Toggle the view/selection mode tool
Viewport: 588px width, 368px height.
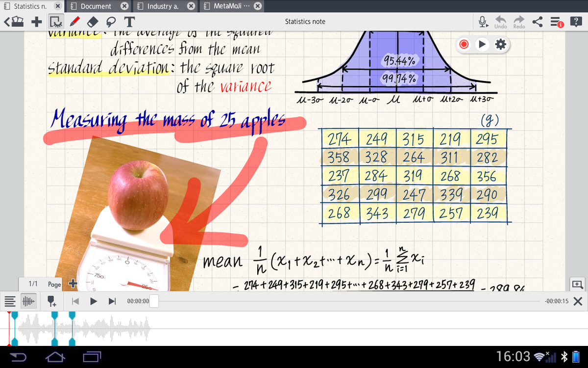click(56, 22)
